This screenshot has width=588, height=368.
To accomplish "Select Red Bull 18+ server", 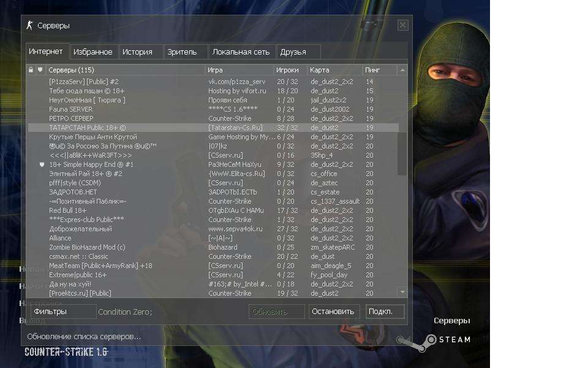I will [x=213, y=210].
